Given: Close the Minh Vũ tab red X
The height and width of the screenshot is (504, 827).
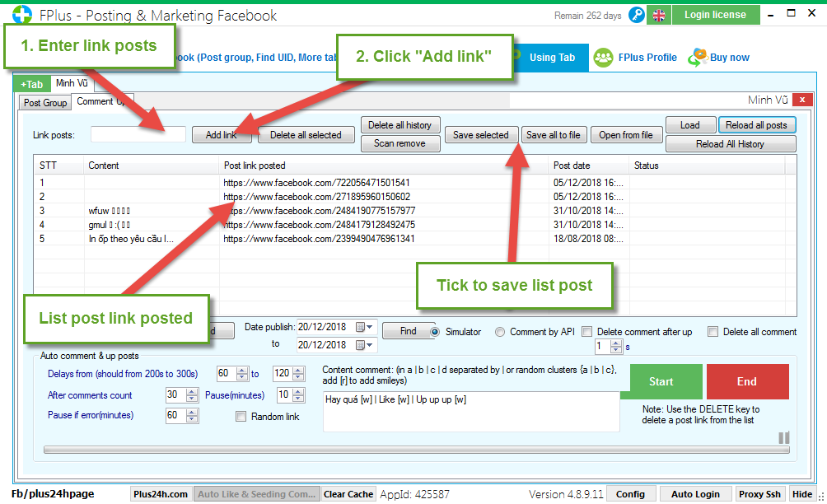Looking at the screenshot, I should point(802,100).
